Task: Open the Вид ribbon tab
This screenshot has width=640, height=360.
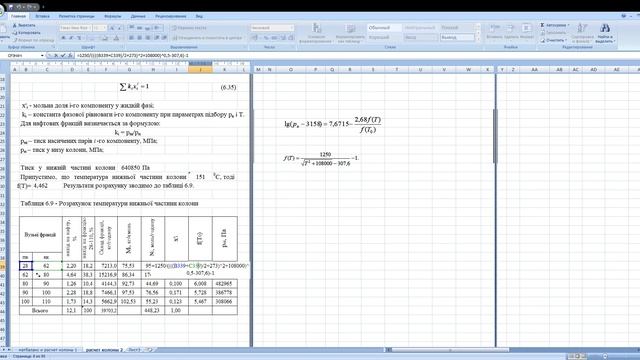Action: click(199, 16)
